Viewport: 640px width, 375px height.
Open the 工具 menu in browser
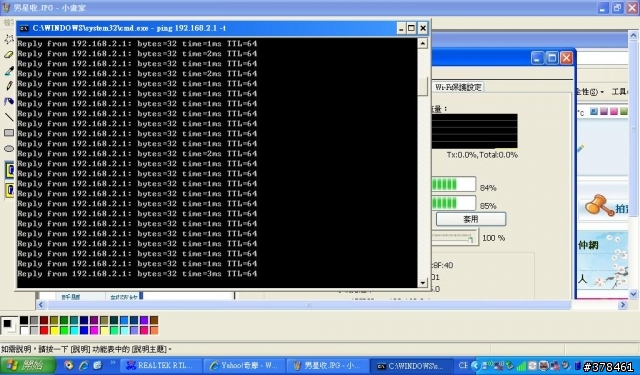(620, 92)
